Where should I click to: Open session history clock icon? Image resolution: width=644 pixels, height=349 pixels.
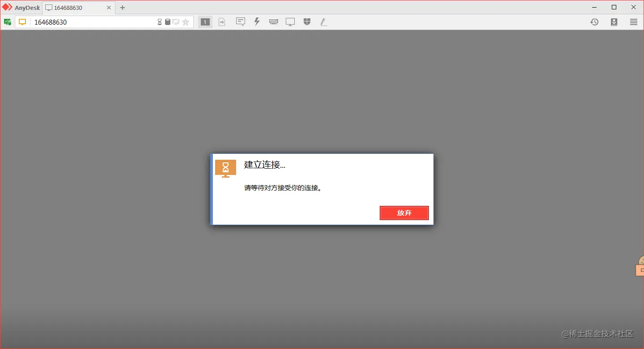[594, 21]
